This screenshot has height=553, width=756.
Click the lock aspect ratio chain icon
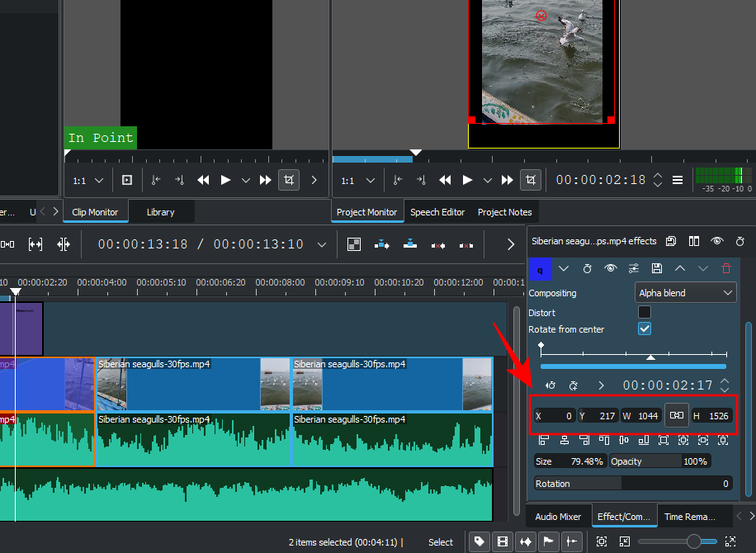[677, 415]
